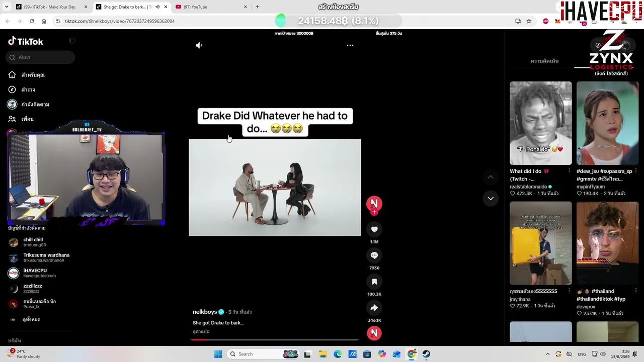Open options for '#thailand #thailandtiktok' video
This screenshot has width=644, height=362.
636,291
